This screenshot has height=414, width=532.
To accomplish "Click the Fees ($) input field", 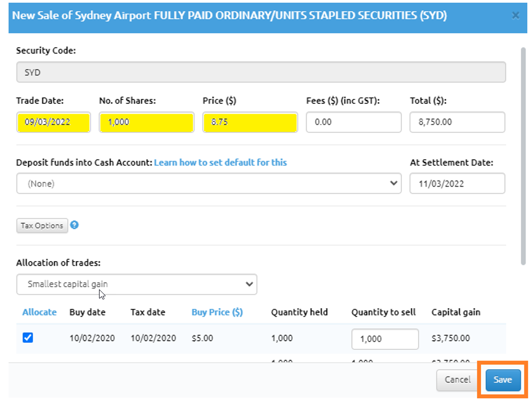I will (x=354, y=122).
